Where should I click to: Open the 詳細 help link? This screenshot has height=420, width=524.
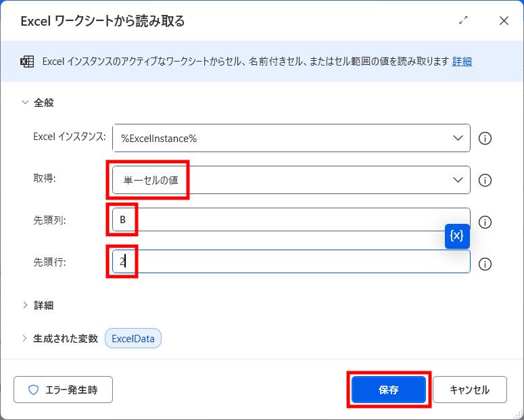[462, 61]
